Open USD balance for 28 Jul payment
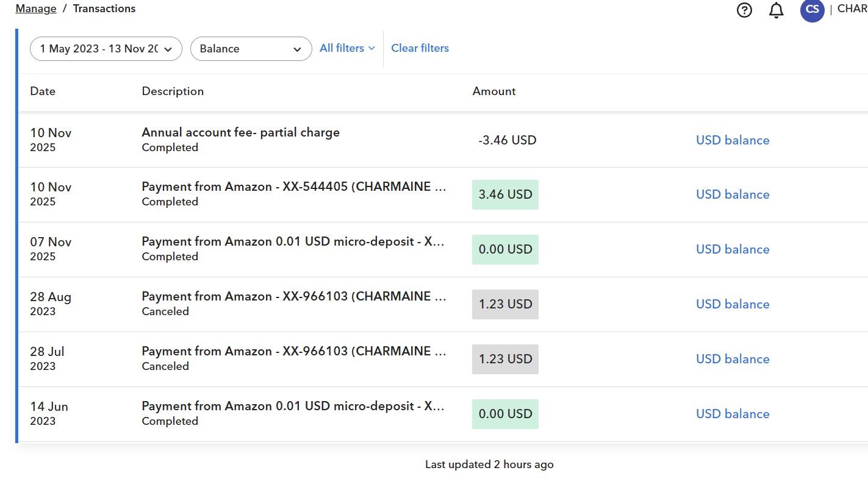 pos(733,359)
